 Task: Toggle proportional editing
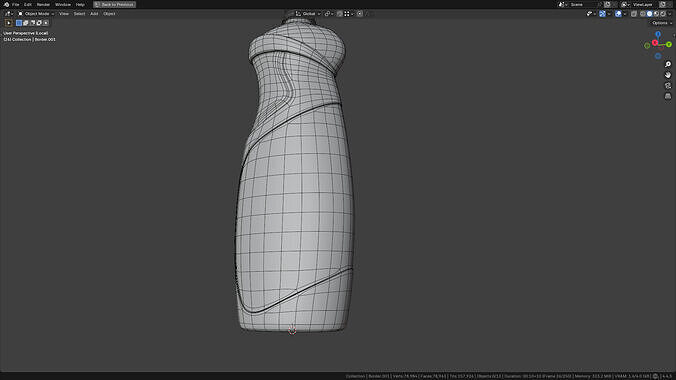click(360, 14)
